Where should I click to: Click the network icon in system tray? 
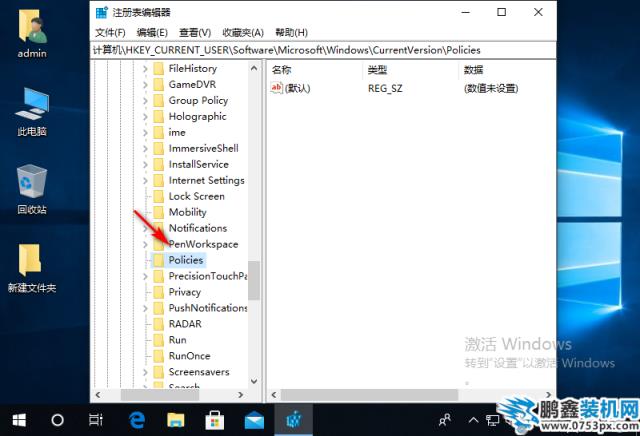click(x=492, y=420)
